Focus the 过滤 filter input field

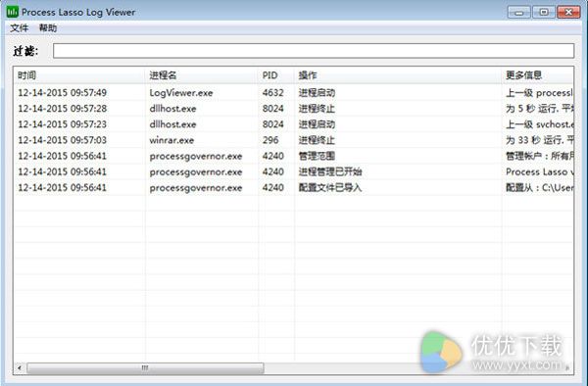click(x=314, y=51)
